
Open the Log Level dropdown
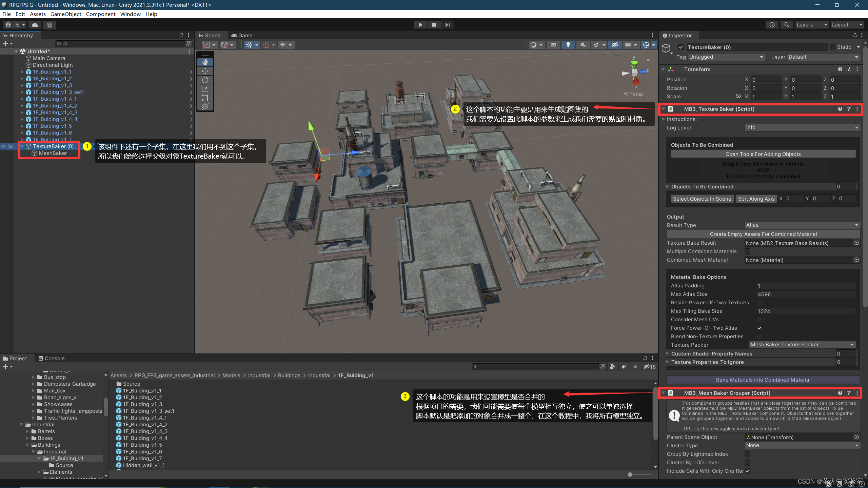[x=802, y=127]
